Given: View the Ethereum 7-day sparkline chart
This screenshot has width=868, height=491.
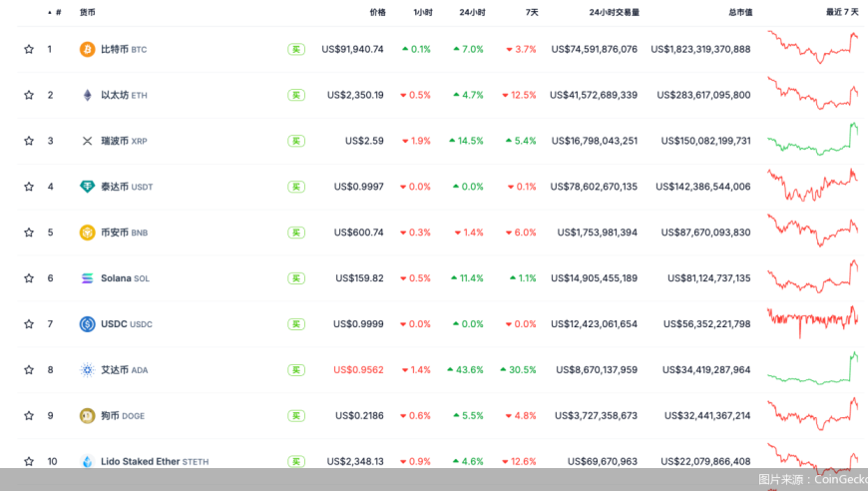Looking at the screenshot, I should 813,94.
